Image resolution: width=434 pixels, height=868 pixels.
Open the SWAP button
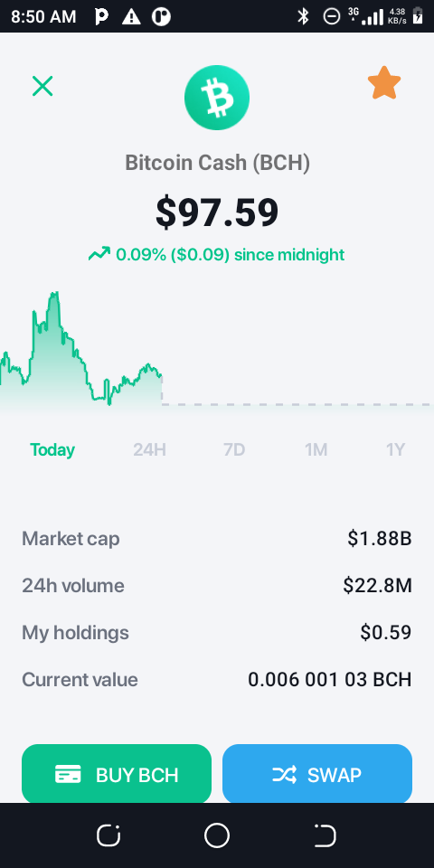(317, 774)
